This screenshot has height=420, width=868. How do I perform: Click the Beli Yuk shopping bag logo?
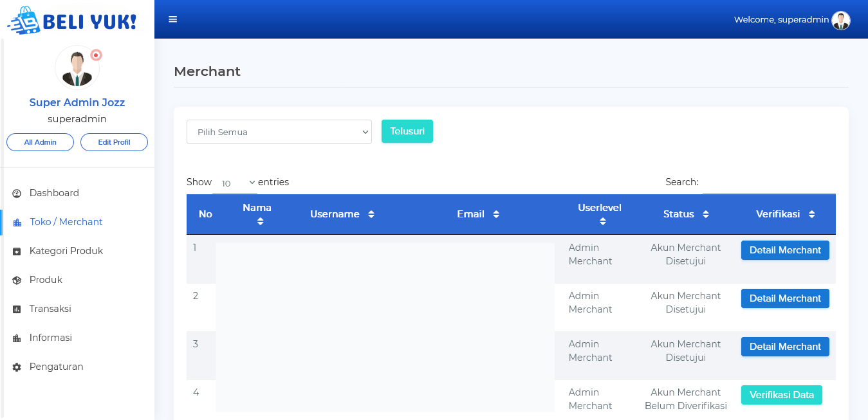tap(24, 20)
